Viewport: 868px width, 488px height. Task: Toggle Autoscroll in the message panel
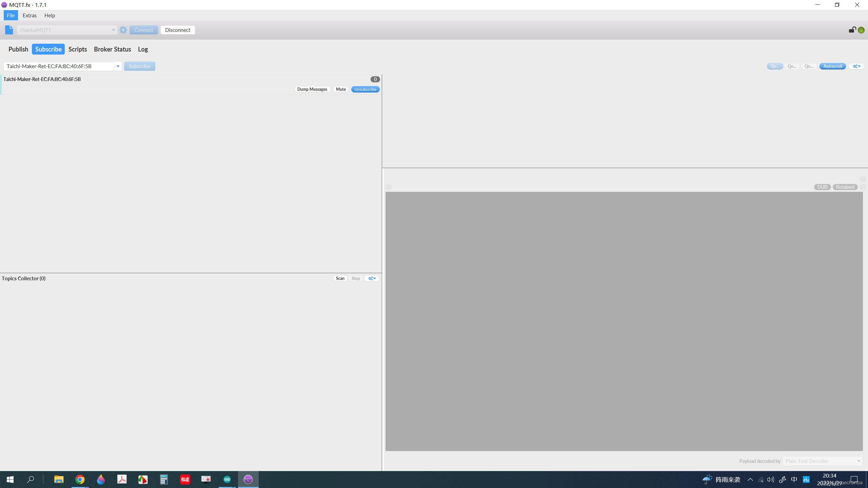click(832, 66)
